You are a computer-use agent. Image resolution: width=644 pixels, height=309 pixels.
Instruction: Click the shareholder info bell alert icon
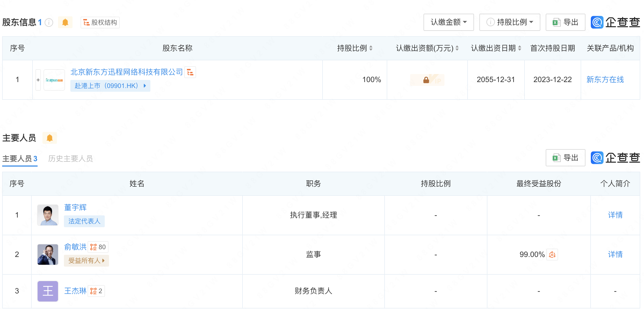(x=65, y=22)
